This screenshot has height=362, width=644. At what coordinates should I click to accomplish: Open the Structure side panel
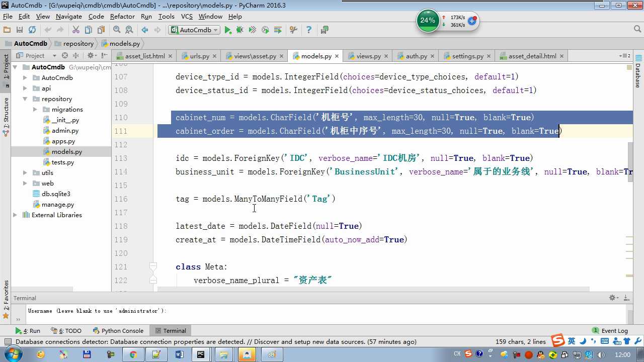(x=6, y=117)
